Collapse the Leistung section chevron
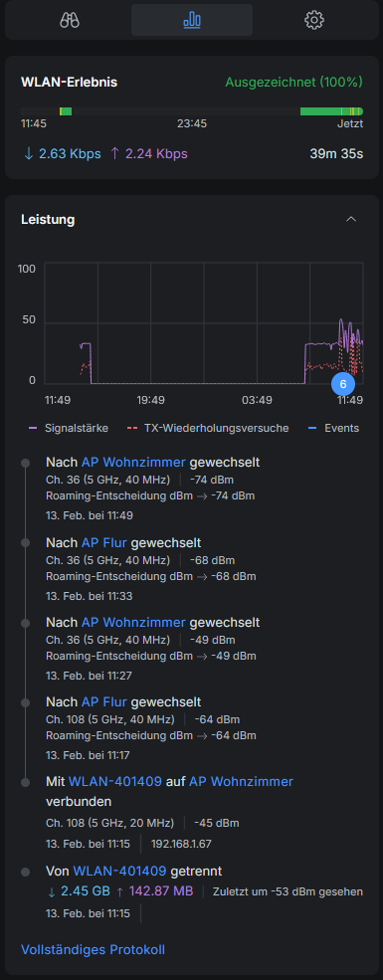The image size is (383, 980). click(351, 219)
